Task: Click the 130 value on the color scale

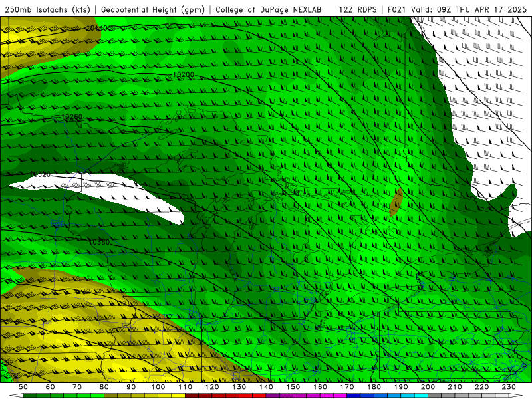Action: 239,387
